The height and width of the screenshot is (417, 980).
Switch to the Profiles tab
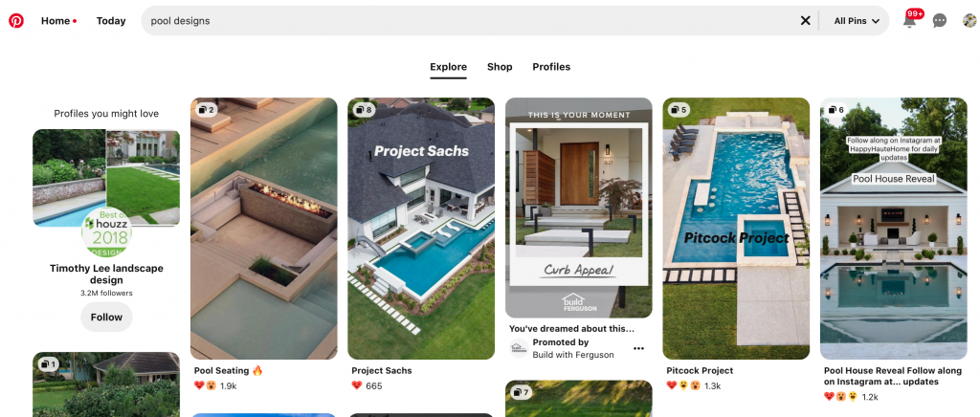click(x=551, y=67)
